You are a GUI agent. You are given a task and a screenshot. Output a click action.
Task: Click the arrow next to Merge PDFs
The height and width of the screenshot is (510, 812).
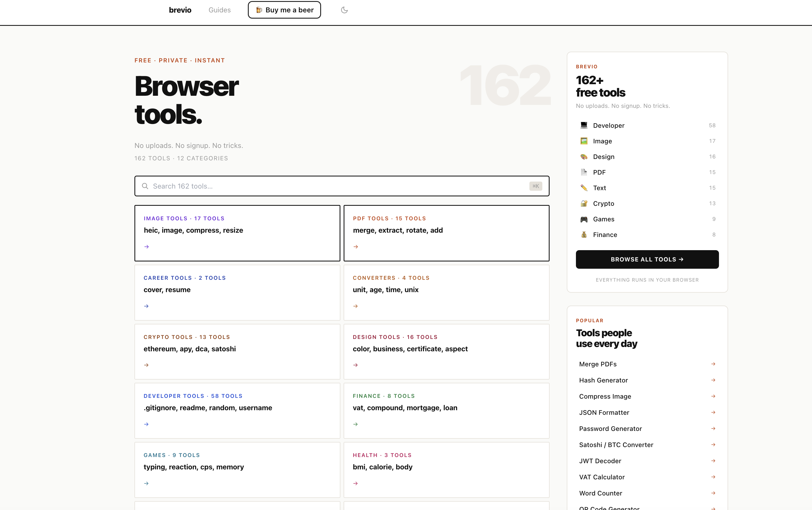(x=713, y=364)
